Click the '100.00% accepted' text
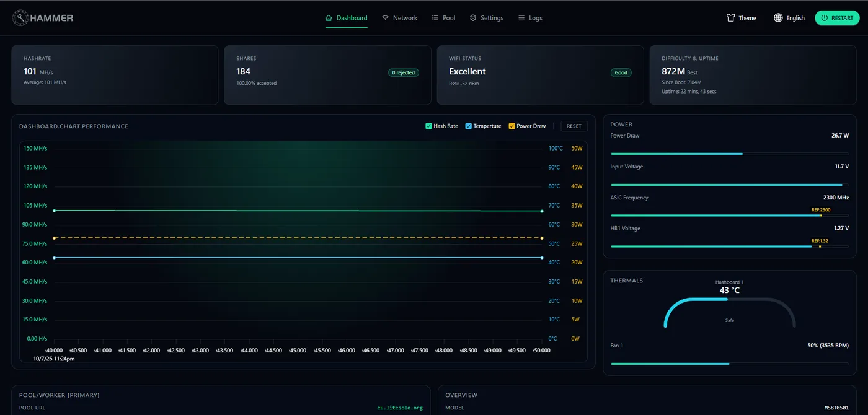This screenshot has height=415, width=868. click(x=257, y=83)
